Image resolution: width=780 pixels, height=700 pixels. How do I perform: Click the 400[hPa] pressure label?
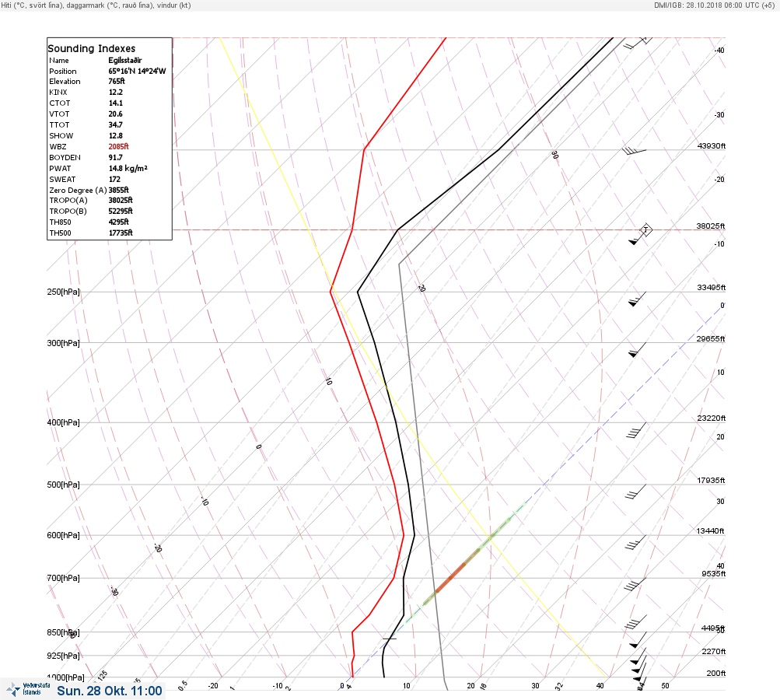pos(63,422)
